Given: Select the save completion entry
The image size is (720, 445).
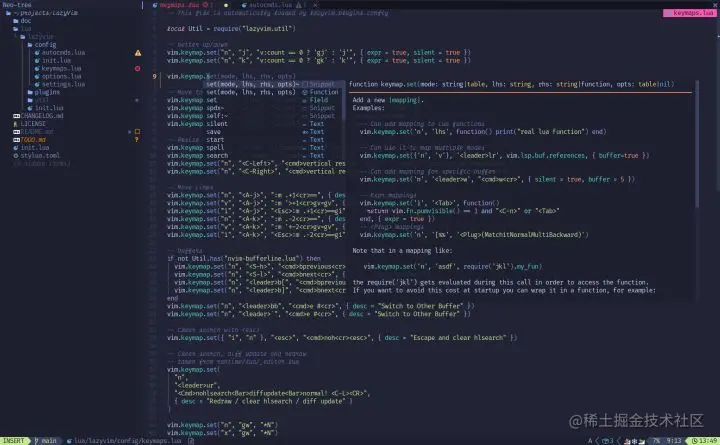Looking at the screenshot, I should (x=274, y=132).
